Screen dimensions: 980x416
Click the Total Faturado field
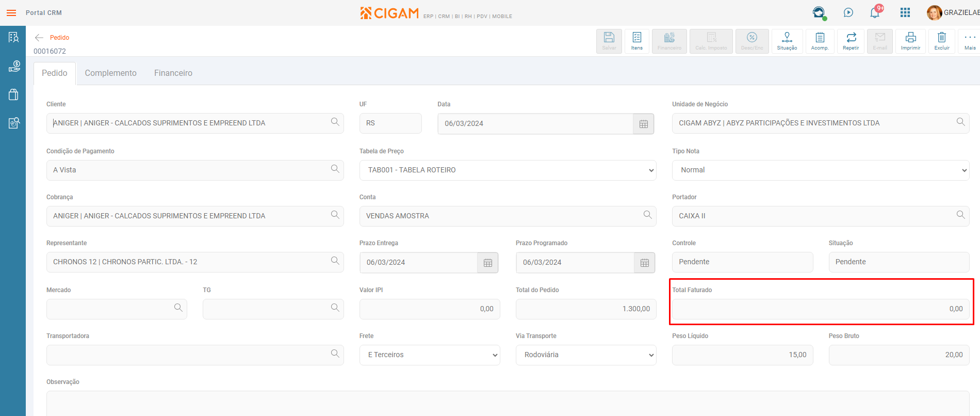pyautogui.click(x=821, y=309)
